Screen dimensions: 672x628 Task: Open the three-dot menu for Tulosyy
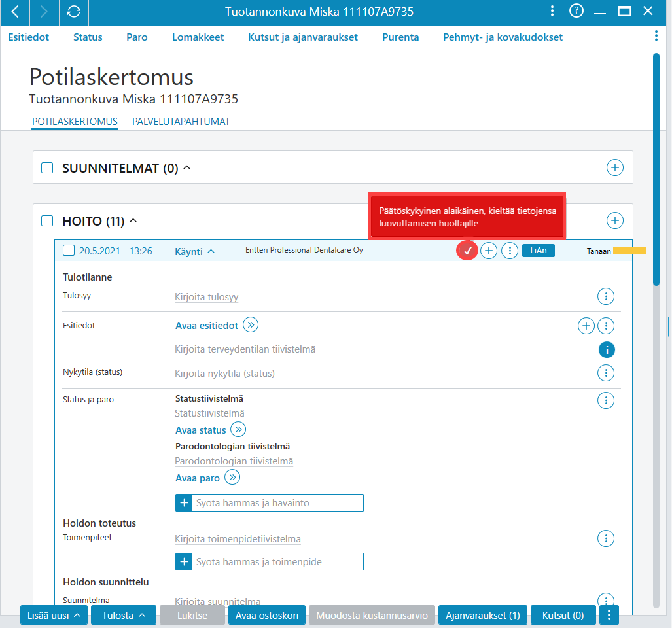coord(605,296)
